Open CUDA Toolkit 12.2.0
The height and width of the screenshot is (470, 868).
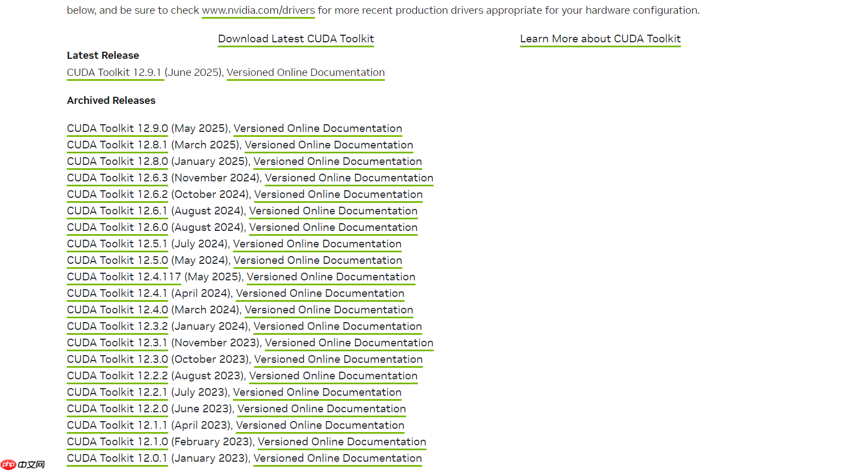[118, 409]
